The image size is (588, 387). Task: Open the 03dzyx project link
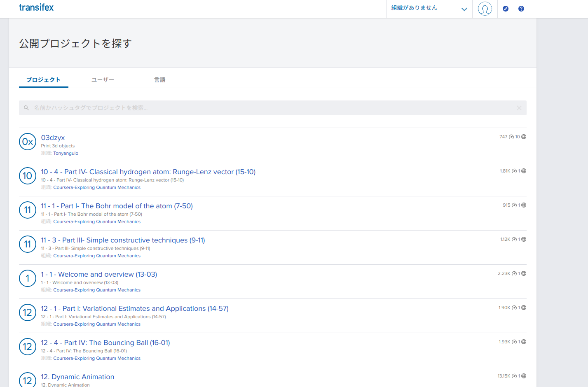point(53,138)
